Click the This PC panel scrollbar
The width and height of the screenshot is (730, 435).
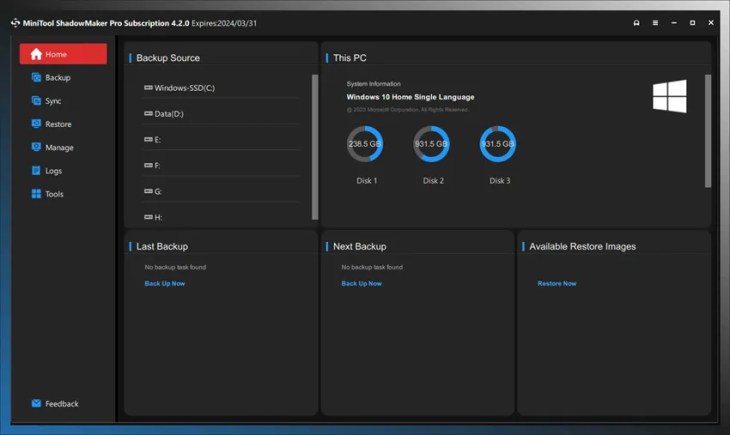(708, 131)
